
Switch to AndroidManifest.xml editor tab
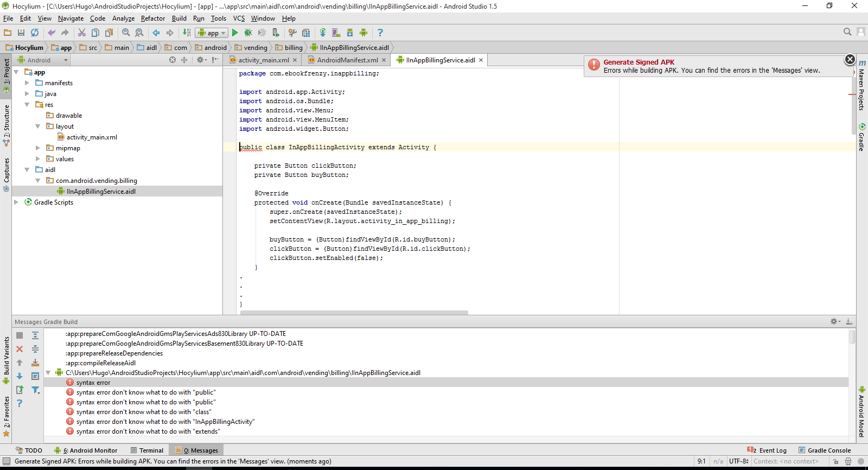point(347,60)
